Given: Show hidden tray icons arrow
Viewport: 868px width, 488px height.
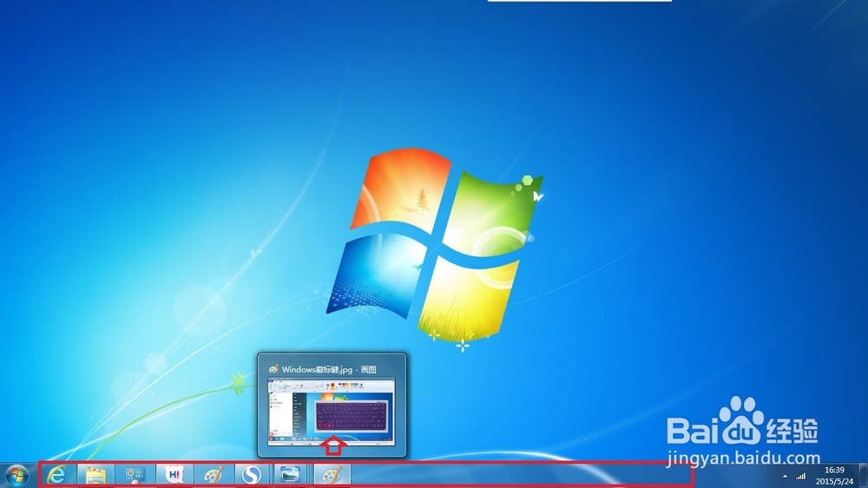Looking at the screenshot, I should (785, 477).
